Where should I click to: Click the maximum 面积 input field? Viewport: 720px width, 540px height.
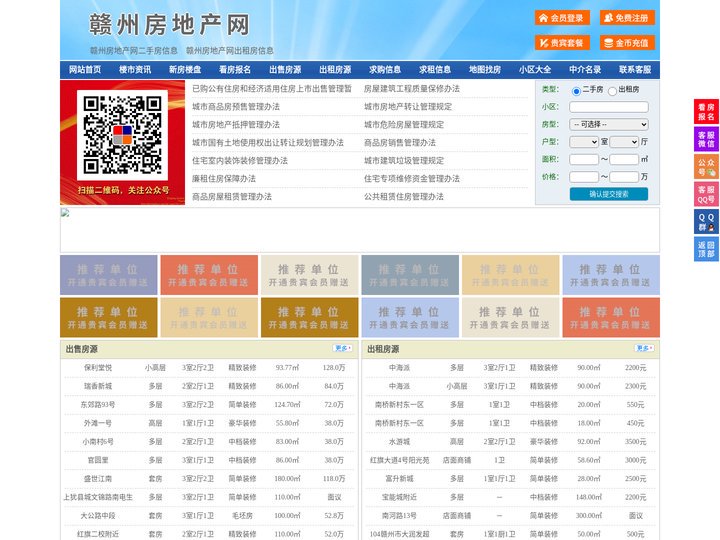[x=624, y=159]
